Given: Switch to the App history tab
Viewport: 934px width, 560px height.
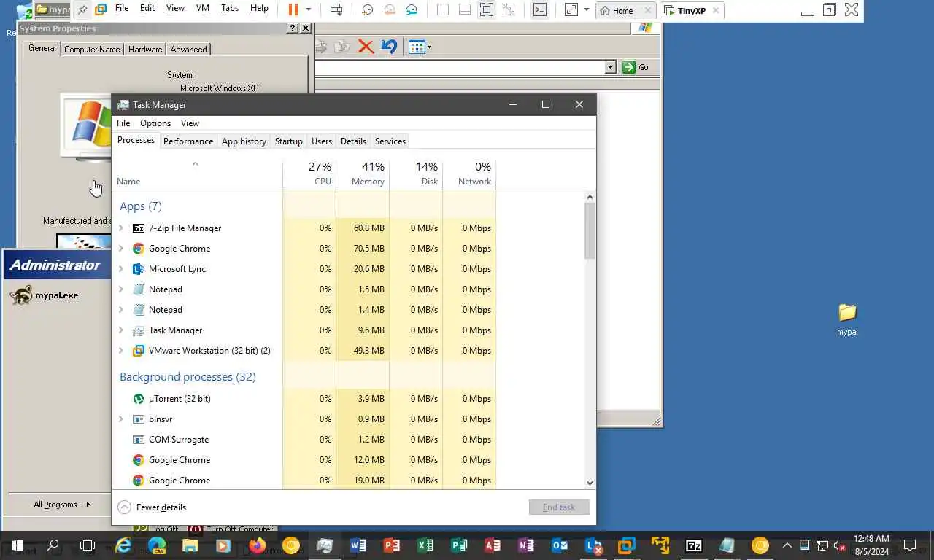Looking at the screenshot, I should pos(244,141).
